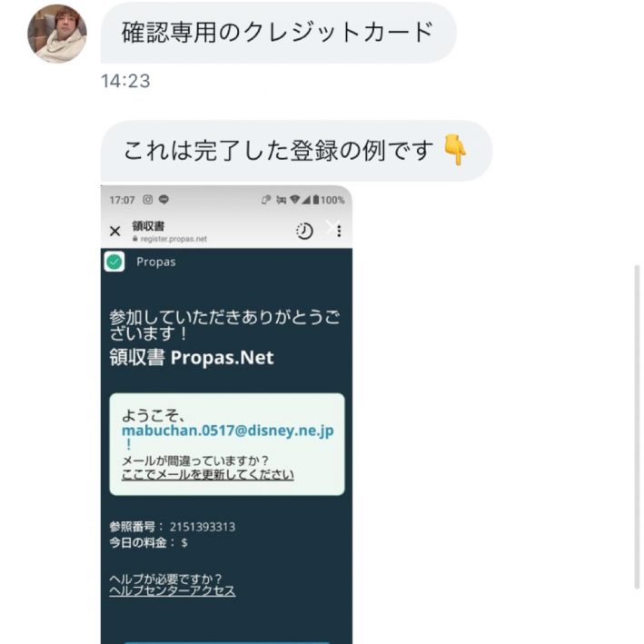Click ここでメールを更新してください link

pos(207,475)
